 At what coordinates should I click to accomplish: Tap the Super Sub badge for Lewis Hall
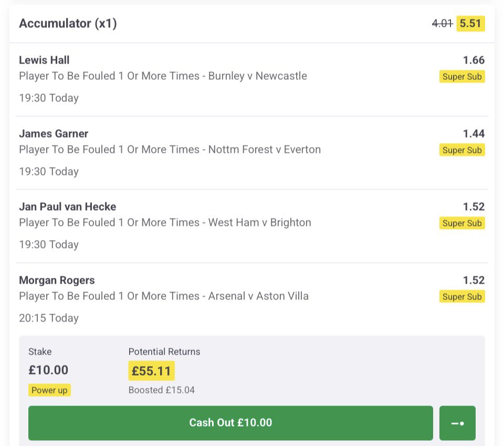462,77
